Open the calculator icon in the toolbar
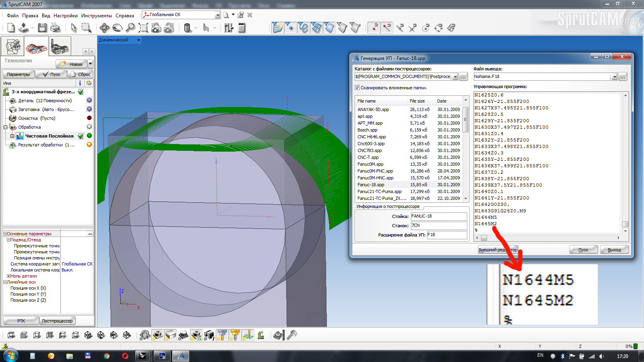644x362 pixels. pos(242,28)
